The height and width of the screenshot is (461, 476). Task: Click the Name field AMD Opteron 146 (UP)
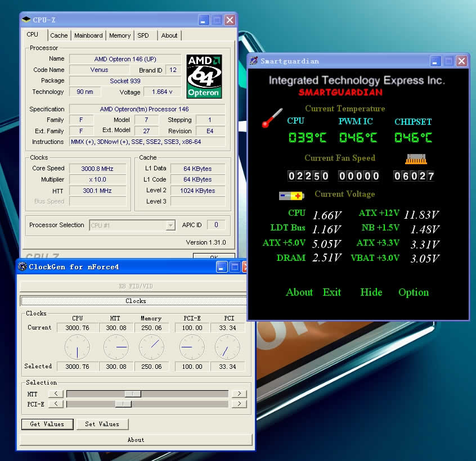(125, 59)
